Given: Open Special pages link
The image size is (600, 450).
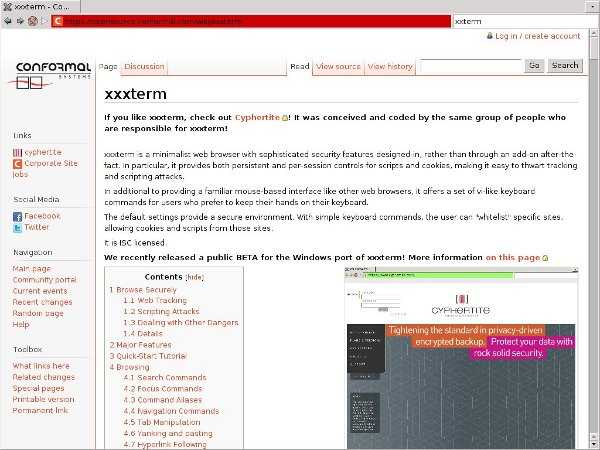Looking at the screenshot, I should (x=38, y=388).
